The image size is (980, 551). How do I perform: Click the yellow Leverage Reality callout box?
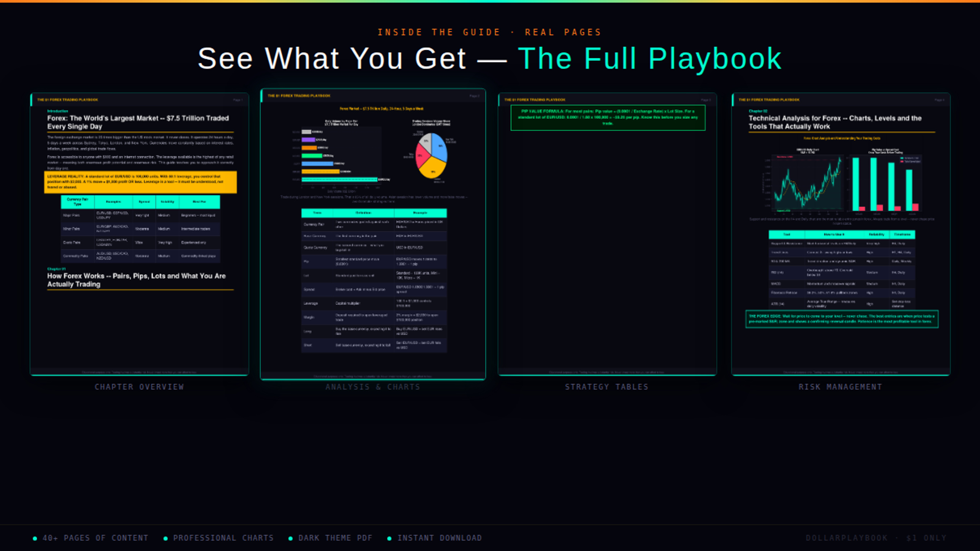tap(140, 182)
